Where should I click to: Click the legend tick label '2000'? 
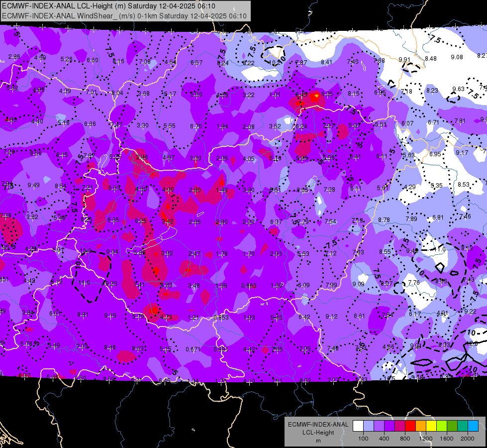468,439
